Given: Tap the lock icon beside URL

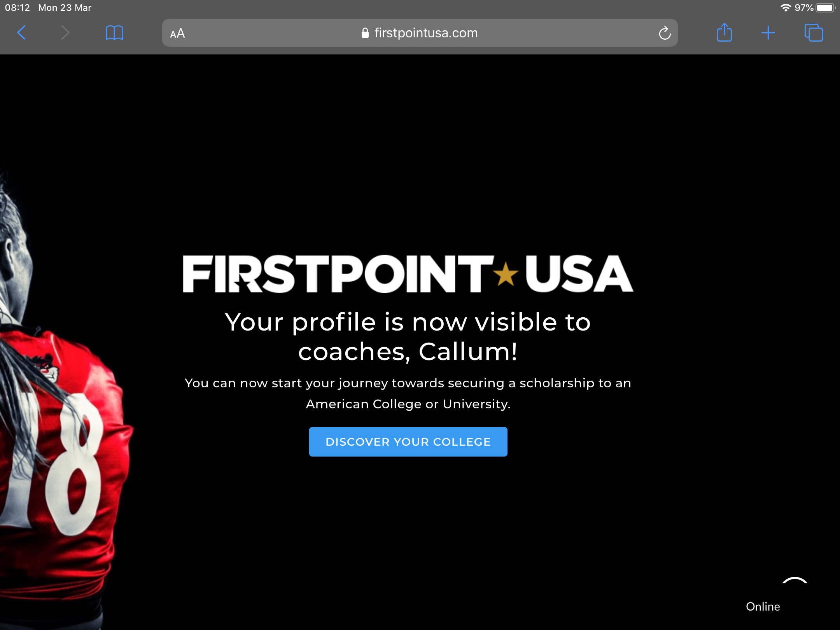Looking at the screenshot, I should coord(365,33).
